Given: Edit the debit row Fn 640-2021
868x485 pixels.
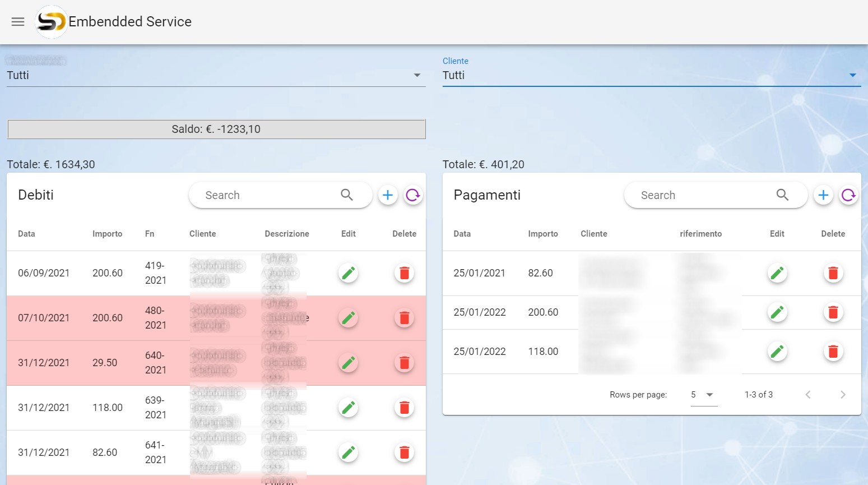Looking at the screenshot, I should (349, 363).
